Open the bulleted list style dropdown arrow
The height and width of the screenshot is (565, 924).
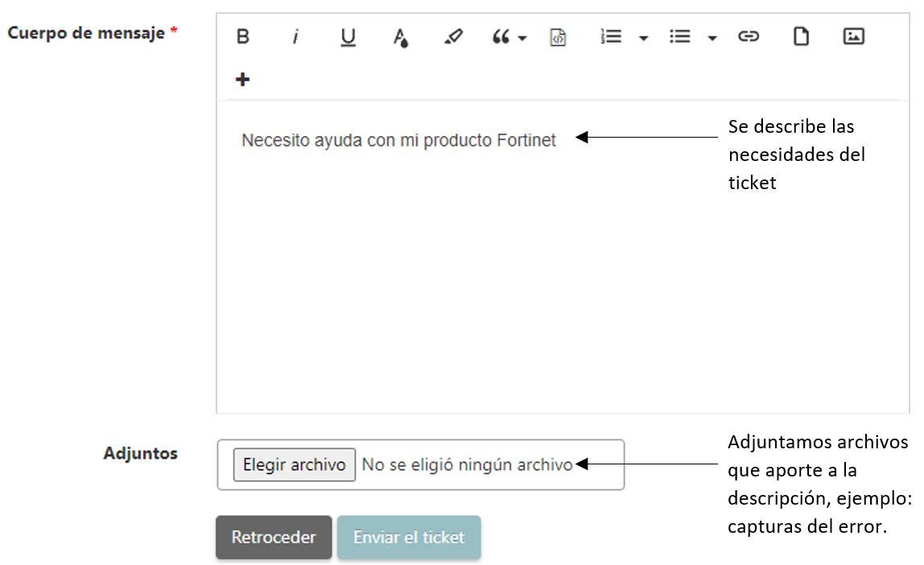click(x=712, y=38)
